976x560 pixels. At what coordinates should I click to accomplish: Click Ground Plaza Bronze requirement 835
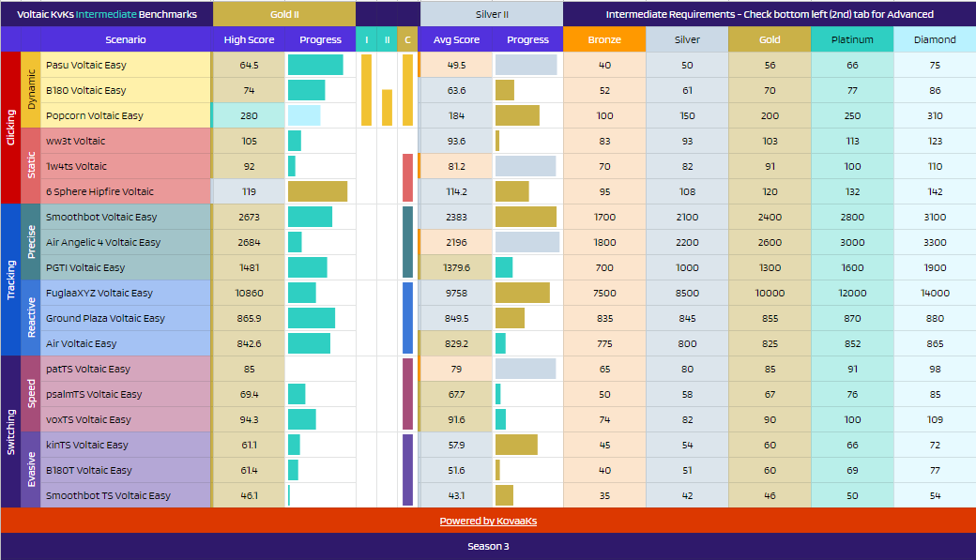[x=604, y=318]
